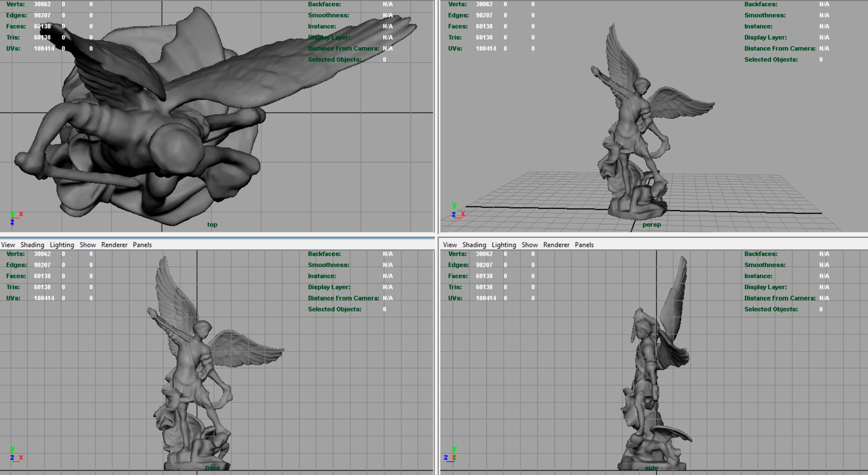This screenshot has width=868, height=475.
Task: Click the Tris value 60138 in the side viewport
Action: coord(484,287)
